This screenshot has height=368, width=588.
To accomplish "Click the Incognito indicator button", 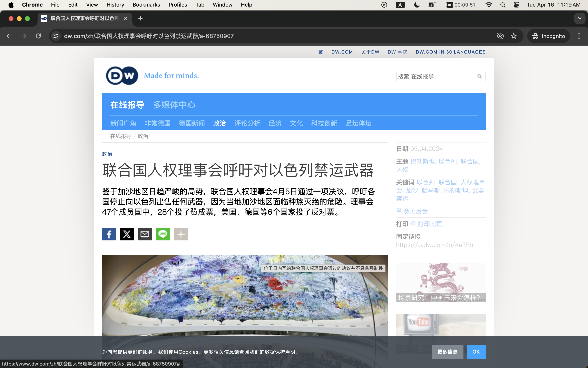I will tap(548, 36).
